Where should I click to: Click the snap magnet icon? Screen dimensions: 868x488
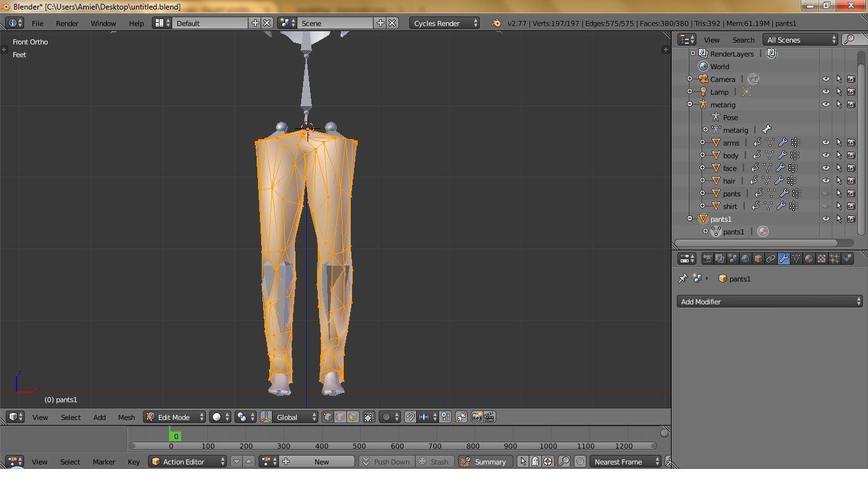pos(410,417)
